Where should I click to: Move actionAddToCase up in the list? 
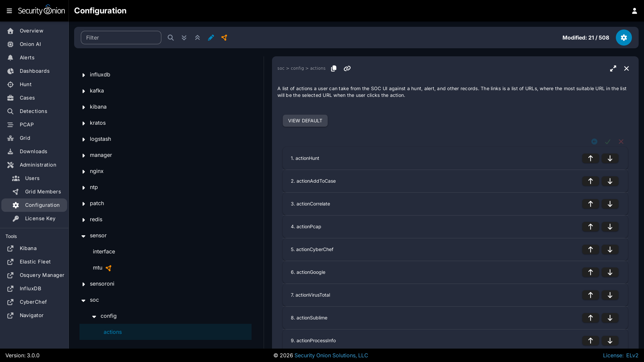[590, 181]
